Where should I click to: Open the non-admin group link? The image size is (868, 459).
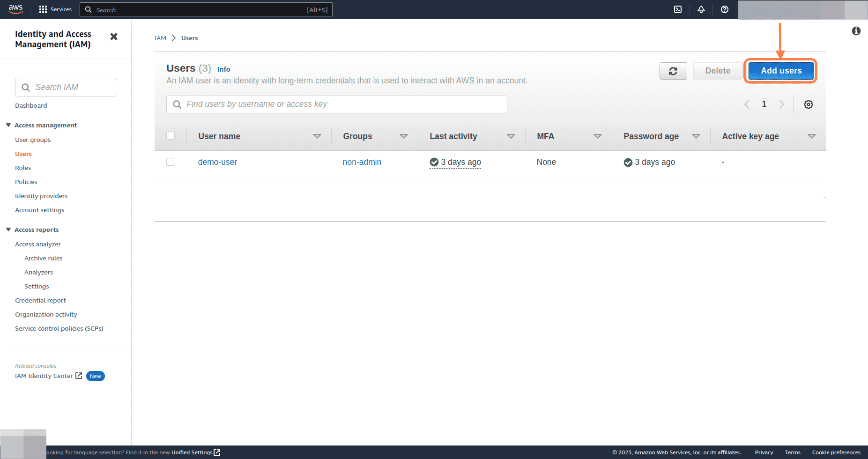pos(362,162)
